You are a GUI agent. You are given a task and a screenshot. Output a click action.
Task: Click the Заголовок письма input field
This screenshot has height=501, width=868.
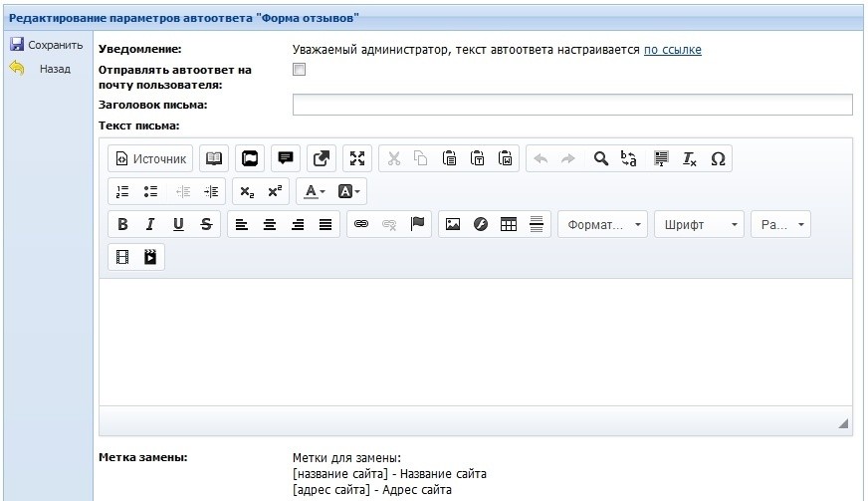(572, 105)
